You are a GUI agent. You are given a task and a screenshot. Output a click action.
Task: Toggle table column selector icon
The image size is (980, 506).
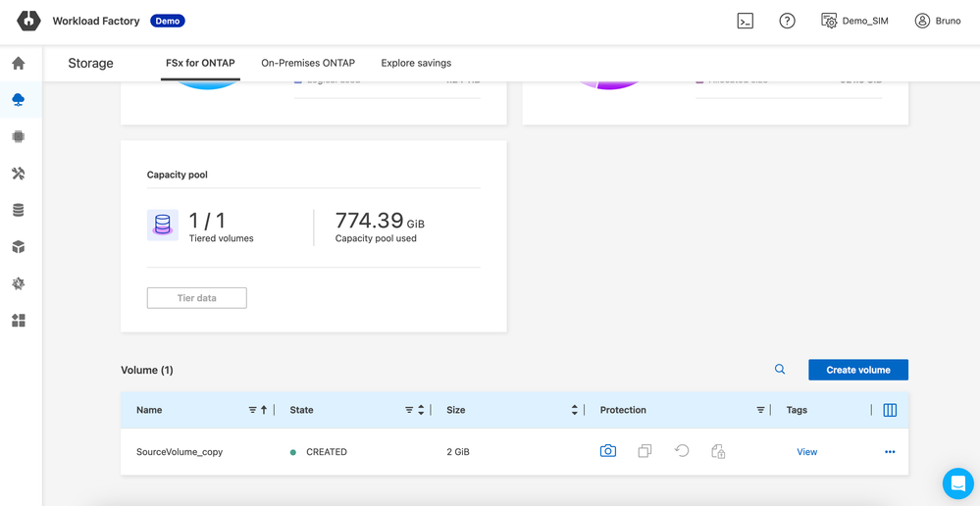pos(890,410)
